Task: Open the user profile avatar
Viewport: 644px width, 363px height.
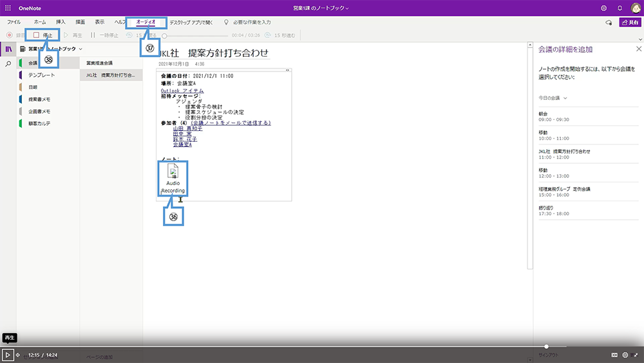Action: 636,8
